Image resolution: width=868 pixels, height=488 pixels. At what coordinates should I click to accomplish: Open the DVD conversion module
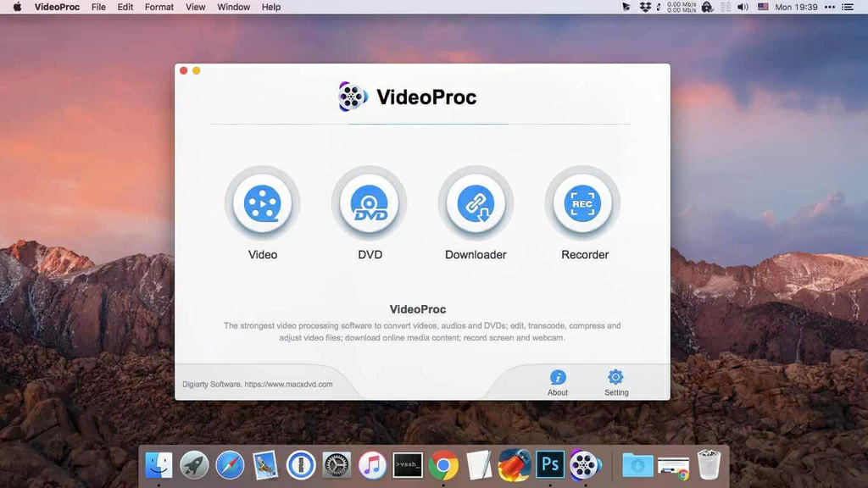coord(370,203)
